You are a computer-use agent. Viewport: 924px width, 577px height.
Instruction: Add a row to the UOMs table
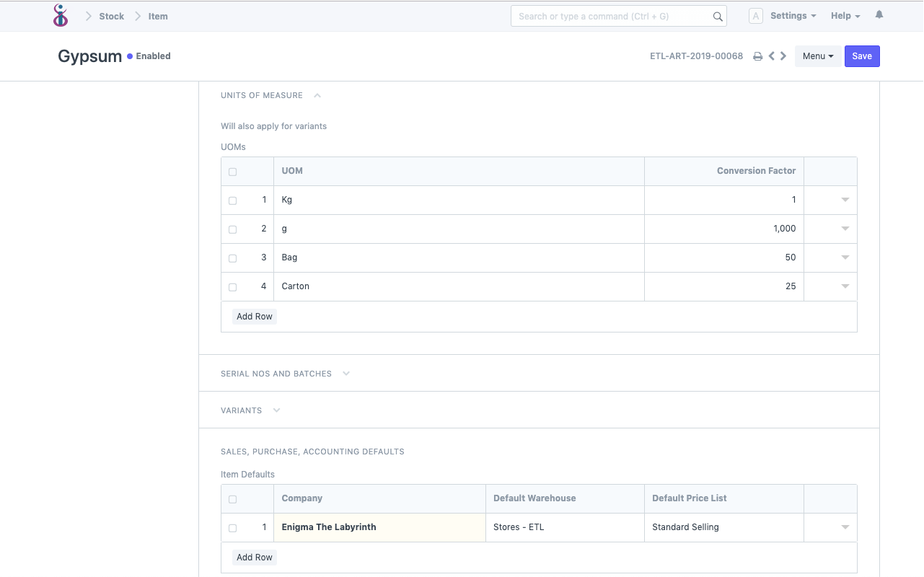click(x=254, y=316)
